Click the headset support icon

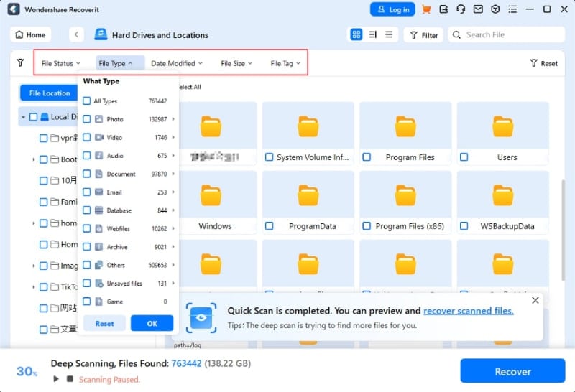tap(461, 9)
